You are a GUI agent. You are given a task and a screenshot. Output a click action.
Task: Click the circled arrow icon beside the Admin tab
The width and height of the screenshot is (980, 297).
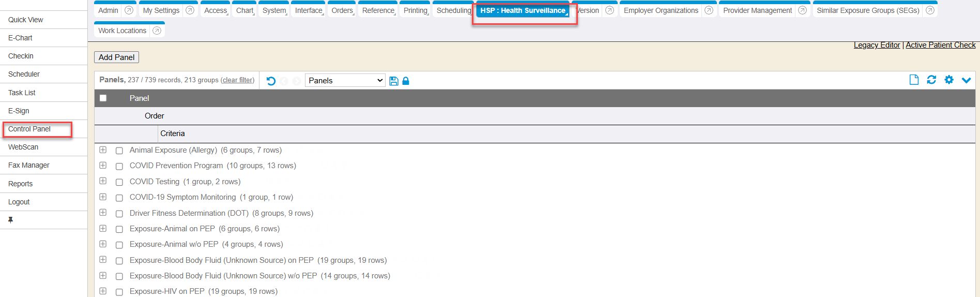129,10
